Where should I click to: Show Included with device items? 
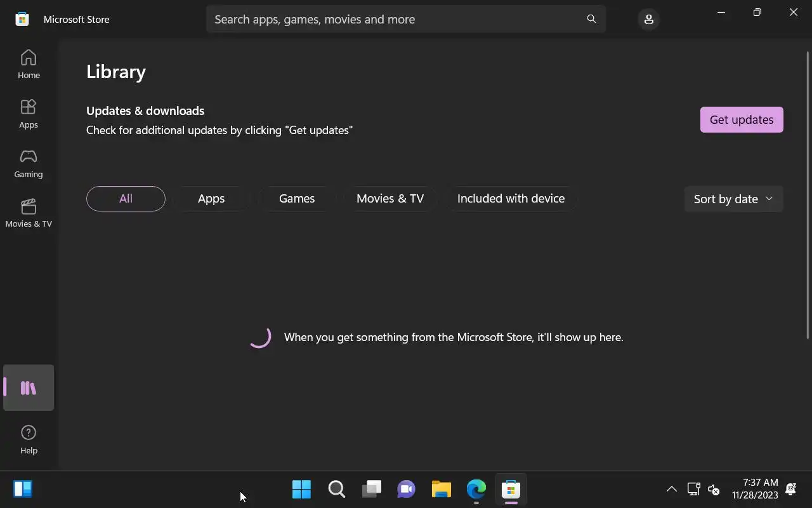511,199
